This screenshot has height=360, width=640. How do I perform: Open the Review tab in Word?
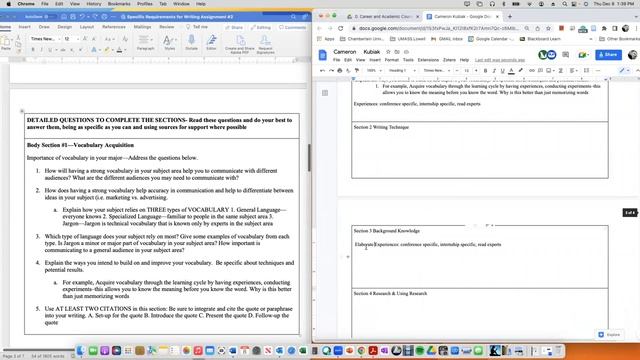[167, 27]
